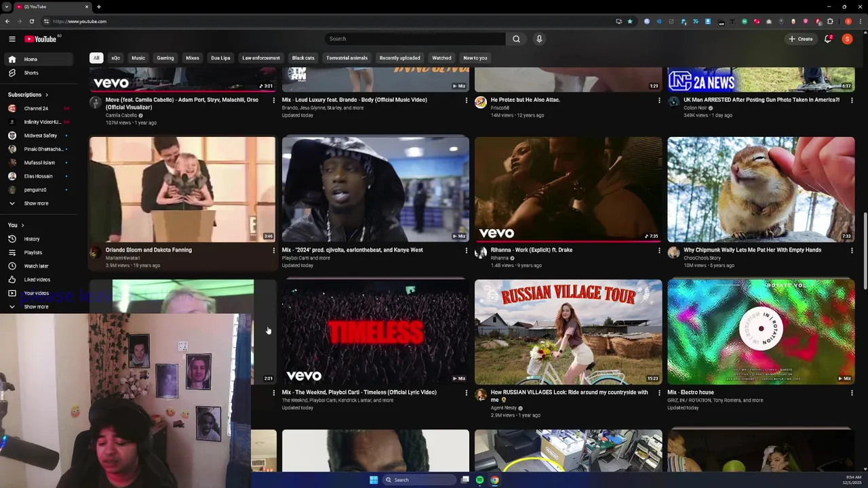868x488 pixels.
Task: Open options for Mix Electro house
Action: tap(852, 392)
